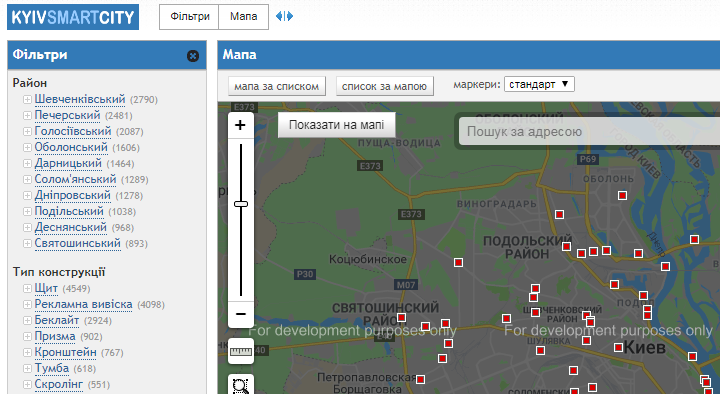Screen dimensions: 720x394
Task: Zoom in with the map plus button
Action: pyautogui.click(x=241, y=125)
